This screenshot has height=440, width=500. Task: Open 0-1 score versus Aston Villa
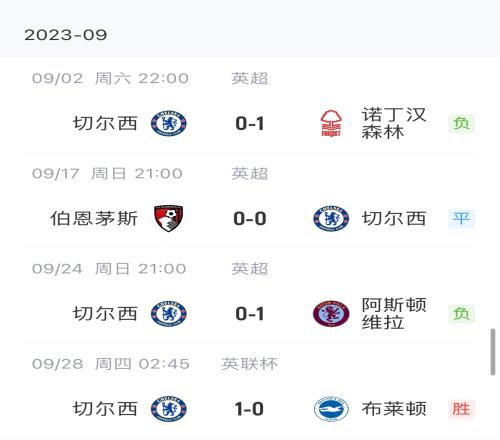250,314
